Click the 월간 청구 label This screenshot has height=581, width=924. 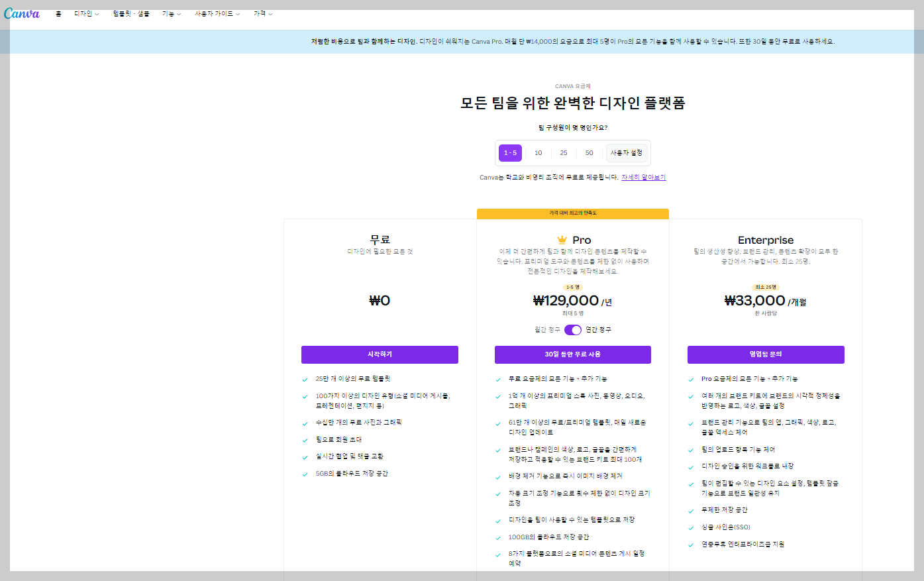coord(547,330)
